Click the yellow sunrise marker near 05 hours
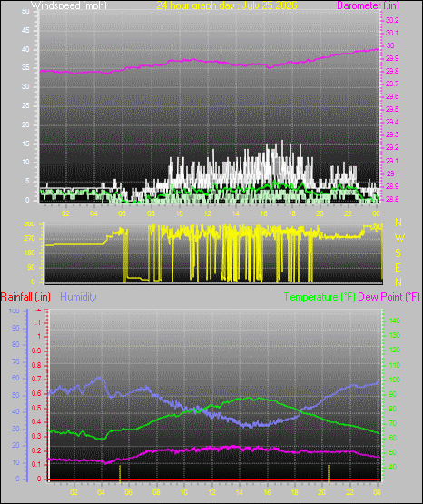This screenshot has width=423, height=504. coord(120,473)
